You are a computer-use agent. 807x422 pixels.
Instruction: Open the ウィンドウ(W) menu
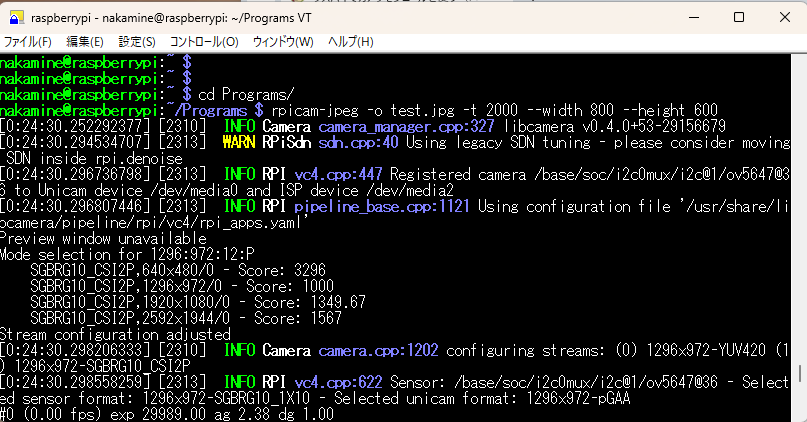(283, 42)
